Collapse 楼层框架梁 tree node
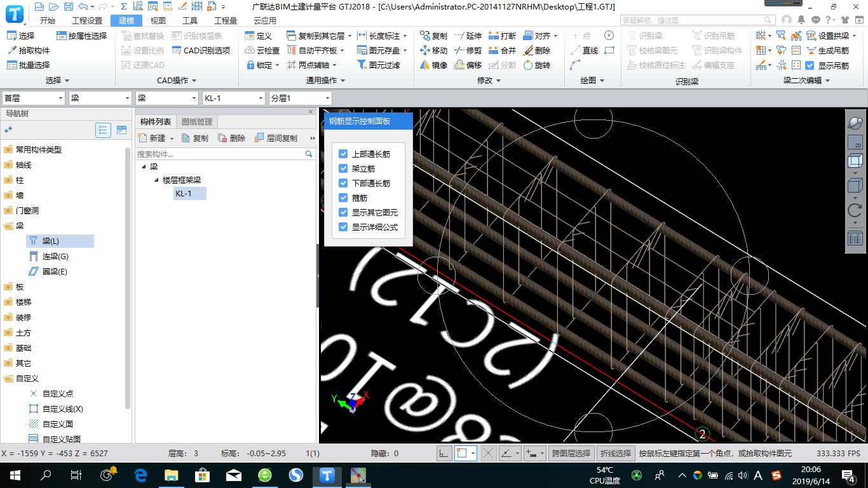 [157, 180]
